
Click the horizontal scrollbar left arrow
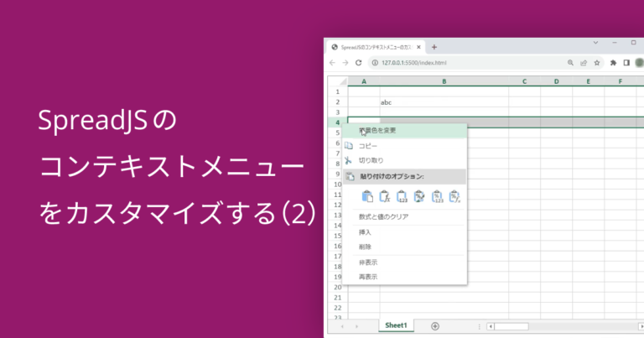[x=491, y=326]
